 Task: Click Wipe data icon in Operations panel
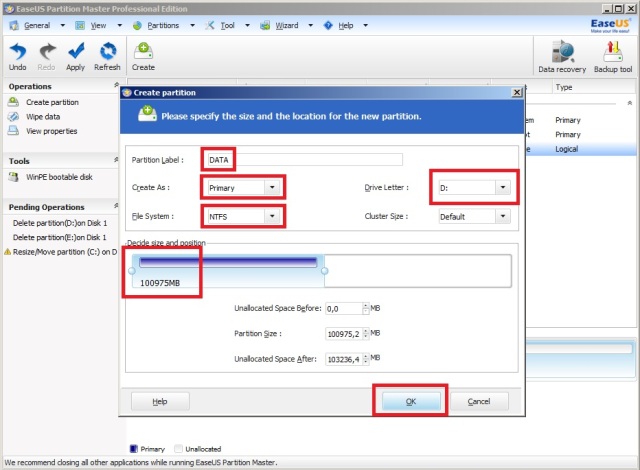13,116
